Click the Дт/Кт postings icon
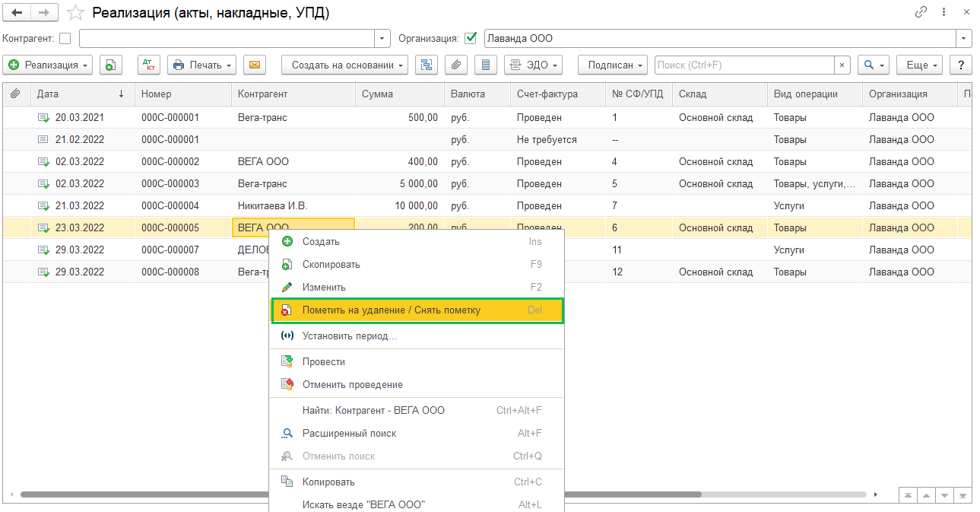The image size is (980, 512). [149, 65]
